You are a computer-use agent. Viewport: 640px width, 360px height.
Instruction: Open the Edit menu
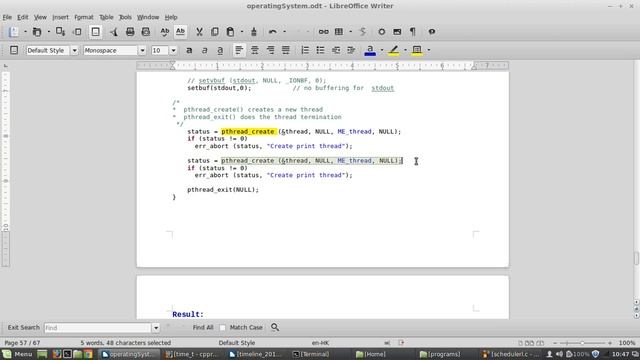click(x=22, y=17)
